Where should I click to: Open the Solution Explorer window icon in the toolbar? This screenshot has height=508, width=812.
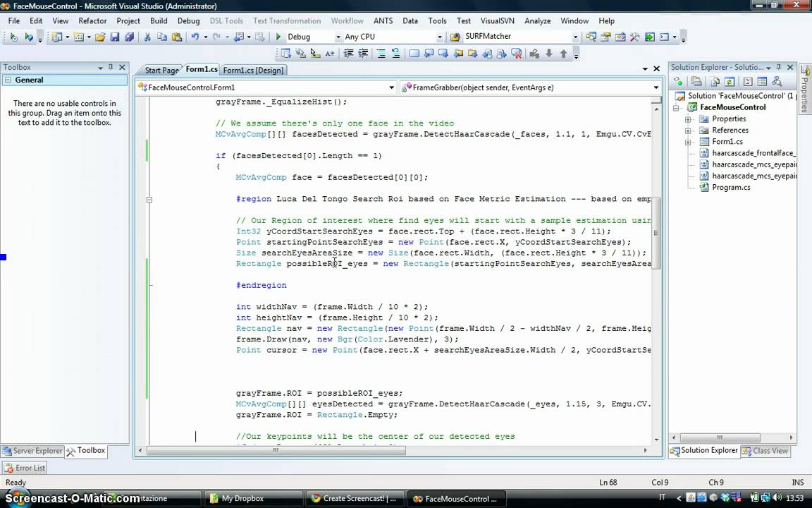click(591, 37)
